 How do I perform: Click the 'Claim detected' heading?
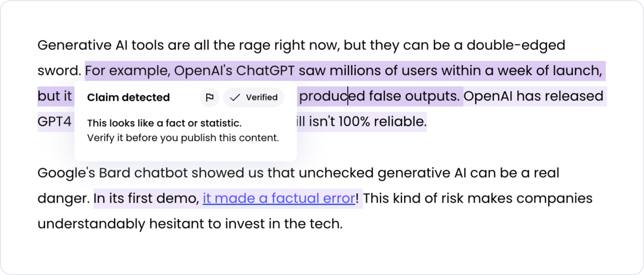pyautogui.click(x=128, y=97)
